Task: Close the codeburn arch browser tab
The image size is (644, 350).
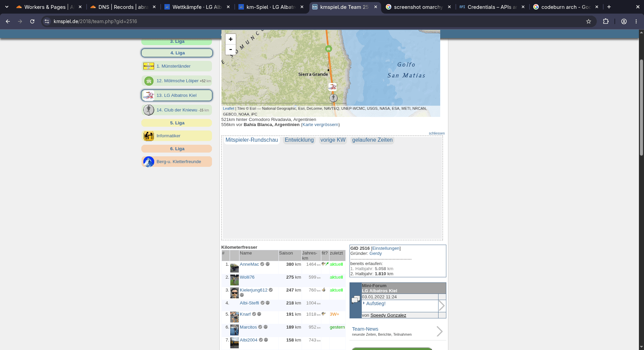Action: (597, 7)
